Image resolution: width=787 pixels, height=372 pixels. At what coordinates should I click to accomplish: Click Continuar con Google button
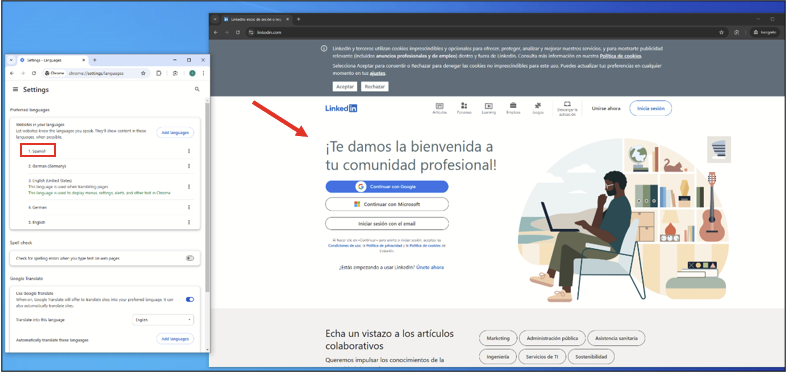pos(386,187)
